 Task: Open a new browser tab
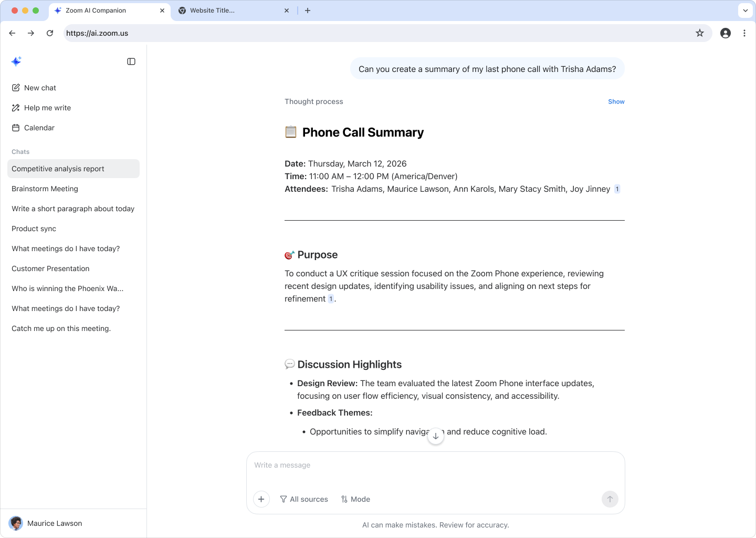tap(308, 11)
